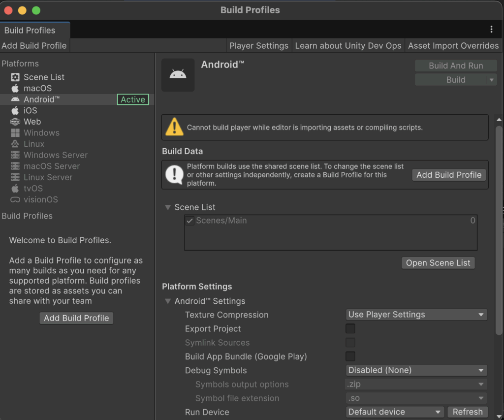
Task: Click the Android robot icon in platform list
Action: [x=15, y=99]
